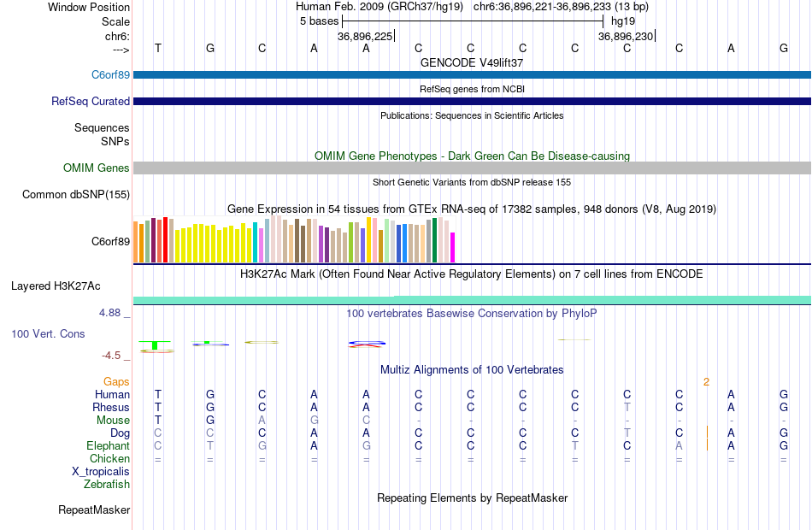Click the C6orf89 GTEx expression label

pos(110,241)
